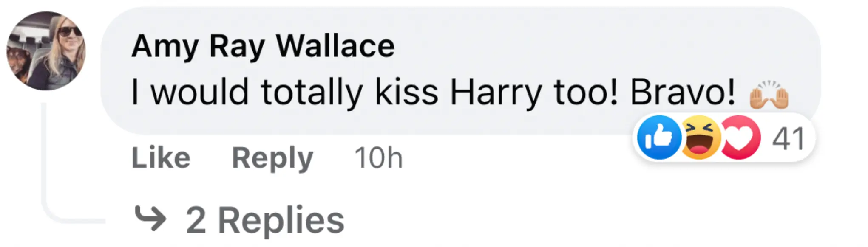This screenshot has height=247, width=868.
Task: Open the 10h comment timestamp
Action: pyautogui.click(x=378, y=158)
